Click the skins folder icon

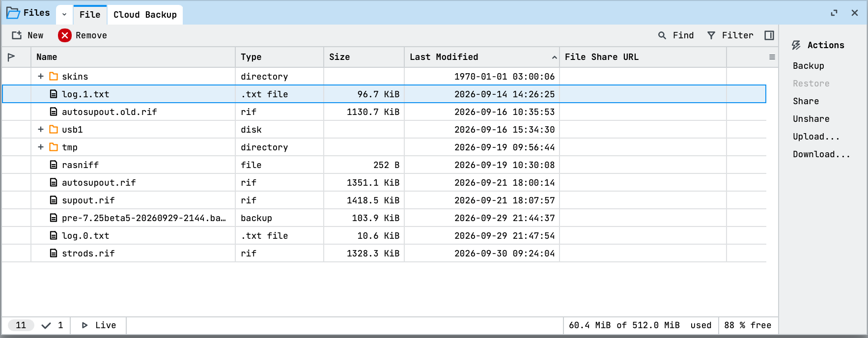pyautogui.click(x=54, y=76)
